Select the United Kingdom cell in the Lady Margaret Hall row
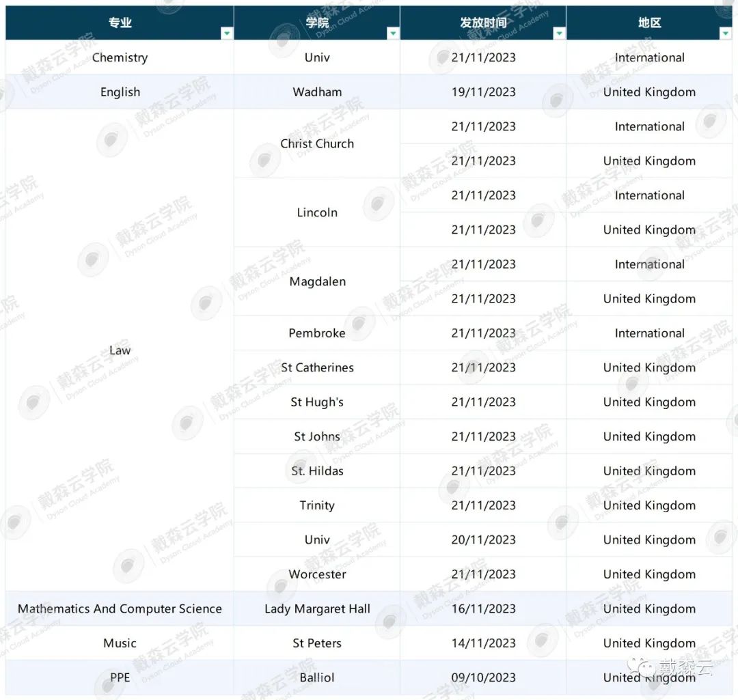 [x=650, y=608]
